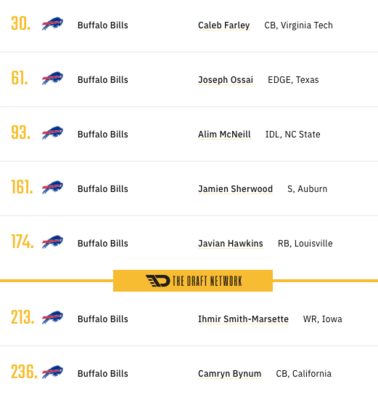Screen dimensions: 378x400
Task: Open Joseph Ossai player link
Action: [x=226, y=80]
